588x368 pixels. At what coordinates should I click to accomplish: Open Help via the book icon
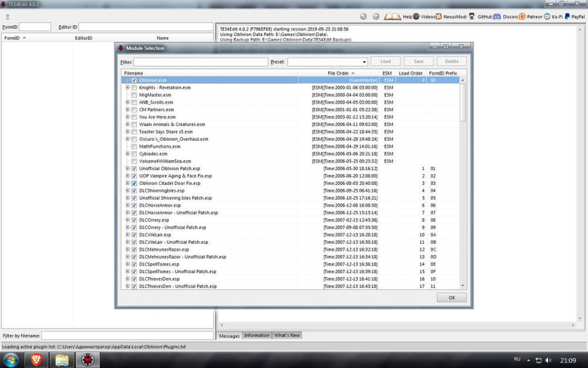[392, 16]
